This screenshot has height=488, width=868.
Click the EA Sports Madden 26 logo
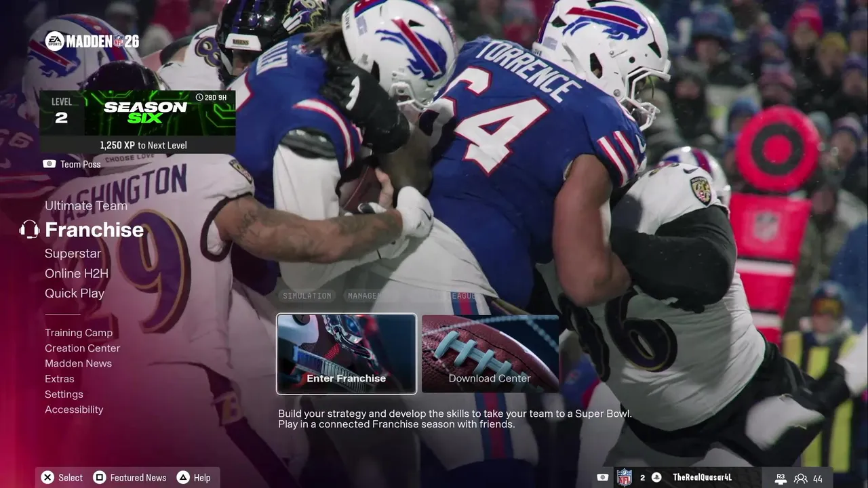tap(92, 41)
